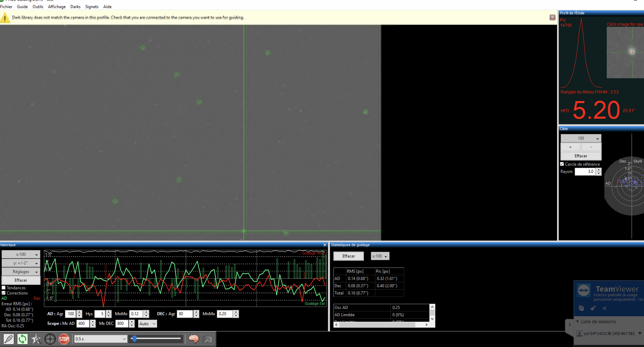Dismiss the dark library warning bar
The width and height of the screenshot is (644, 347).
tap(552, 17)
